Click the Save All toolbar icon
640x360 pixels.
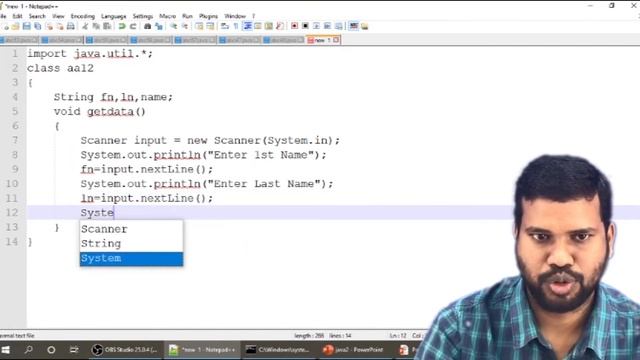pos(38,27)
